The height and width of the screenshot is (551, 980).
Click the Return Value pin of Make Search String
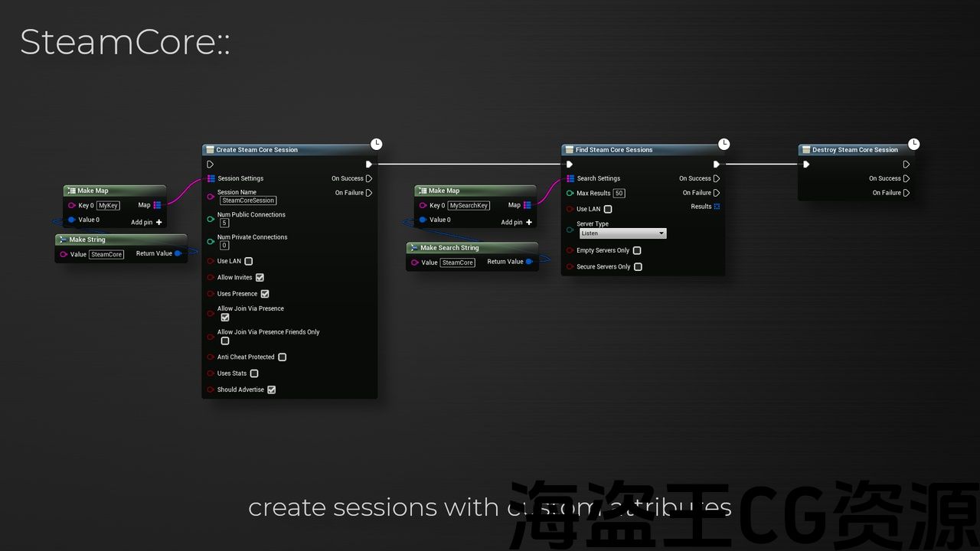[529, 262]
